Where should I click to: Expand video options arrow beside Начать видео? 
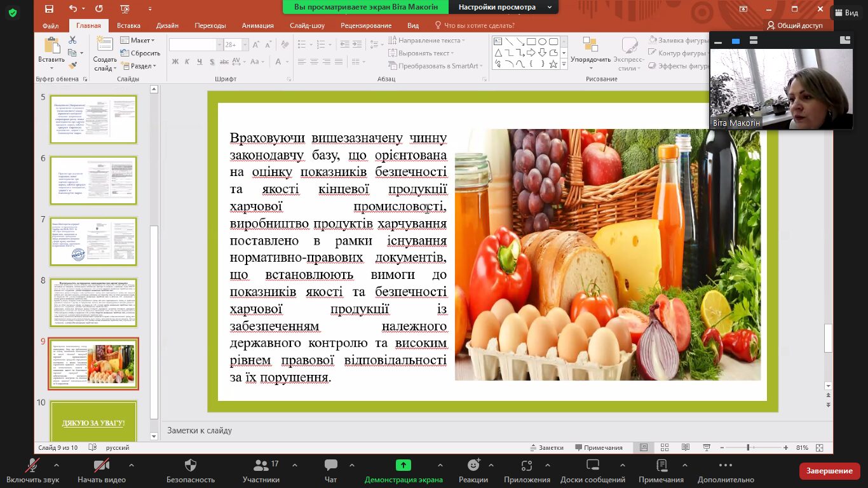pyautogui.click(x=131, y=465)
